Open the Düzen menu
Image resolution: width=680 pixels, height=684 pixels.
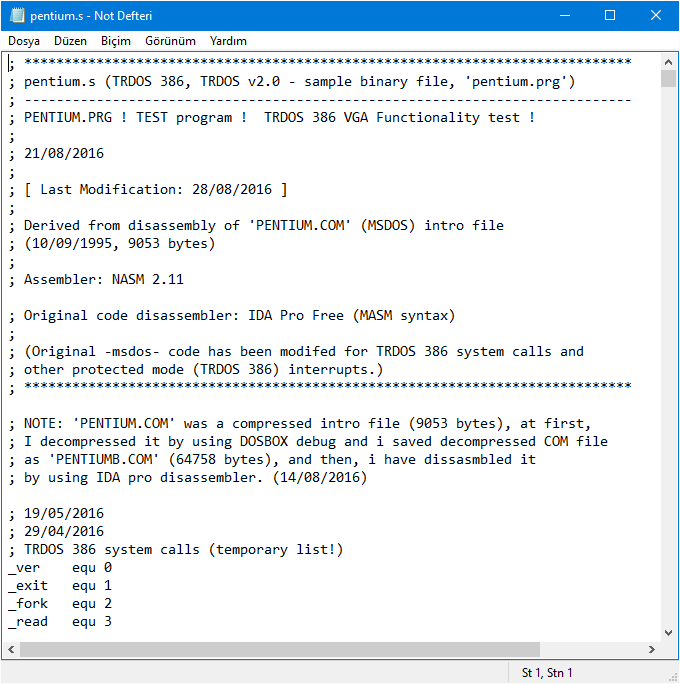pos(70,41)
